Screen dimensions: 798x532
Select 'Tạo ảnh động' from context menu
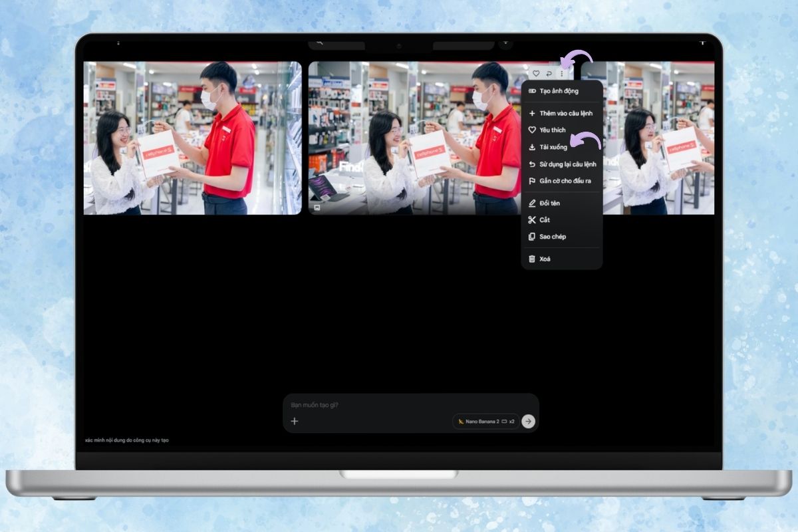pos(559,91)
